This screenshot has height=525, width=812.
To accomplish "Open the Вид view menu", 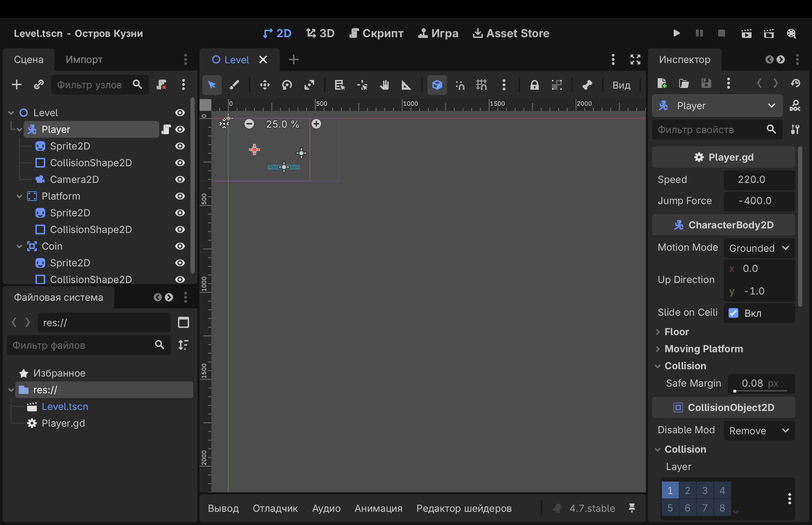I will coord(621,85).
